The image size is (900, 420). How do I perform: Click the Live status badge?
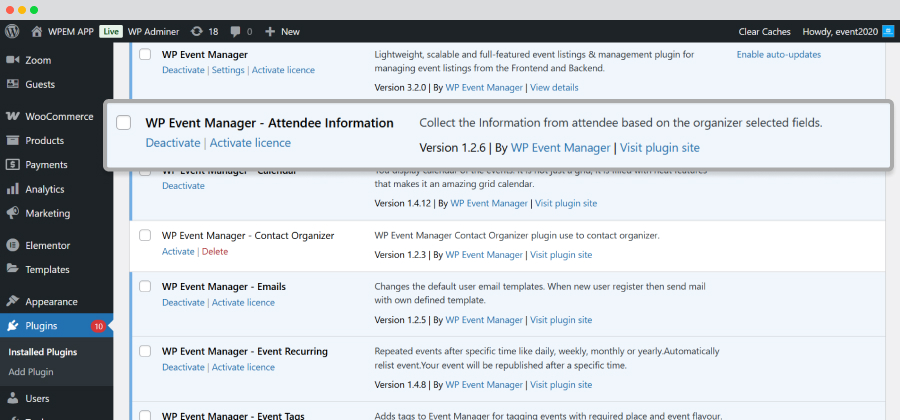(x=111, y=32)
